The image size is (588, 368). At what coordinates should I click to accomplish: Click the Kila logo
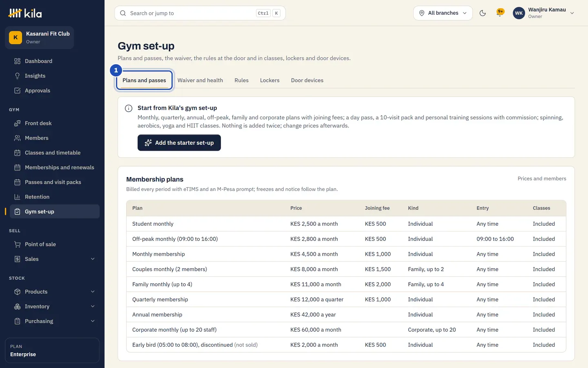(25, 13)
